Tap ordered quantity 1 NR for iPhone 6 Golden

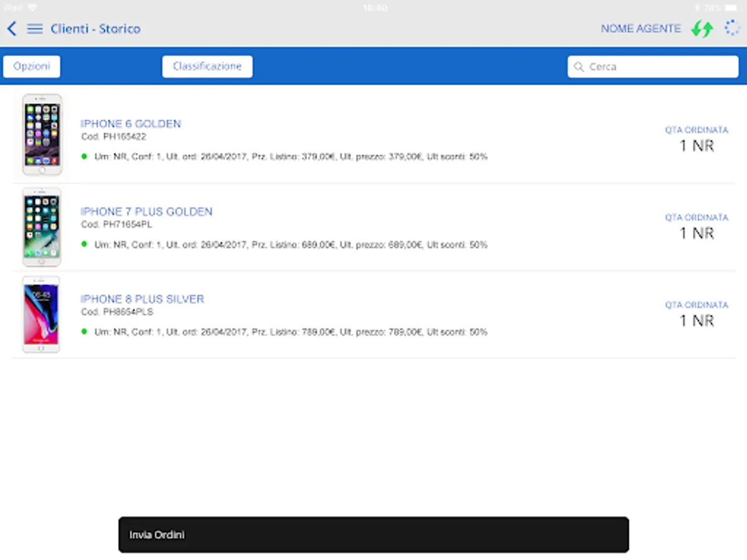[697, 146]
